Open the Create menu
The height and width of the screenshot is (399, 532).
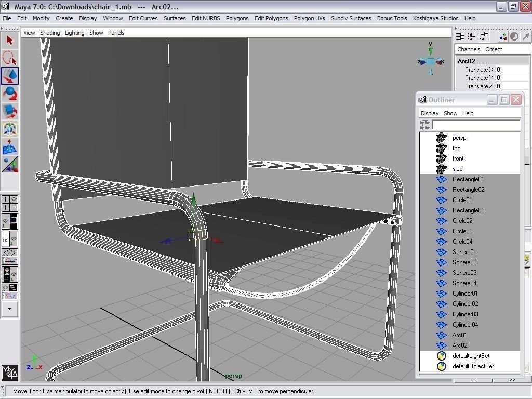64,18
